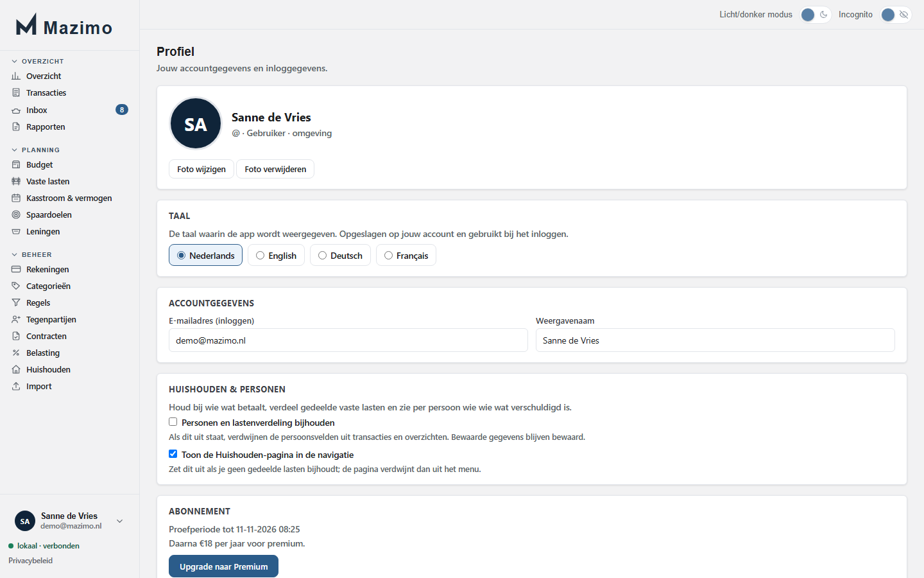The image size is (924, 578).
Task: Select English language radio option
Action: (276, 255)
